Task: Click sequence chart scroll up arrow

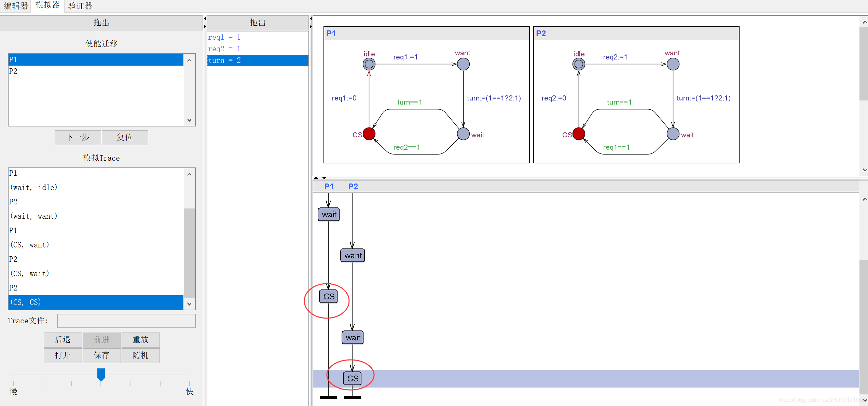Action: click(865, 199)
